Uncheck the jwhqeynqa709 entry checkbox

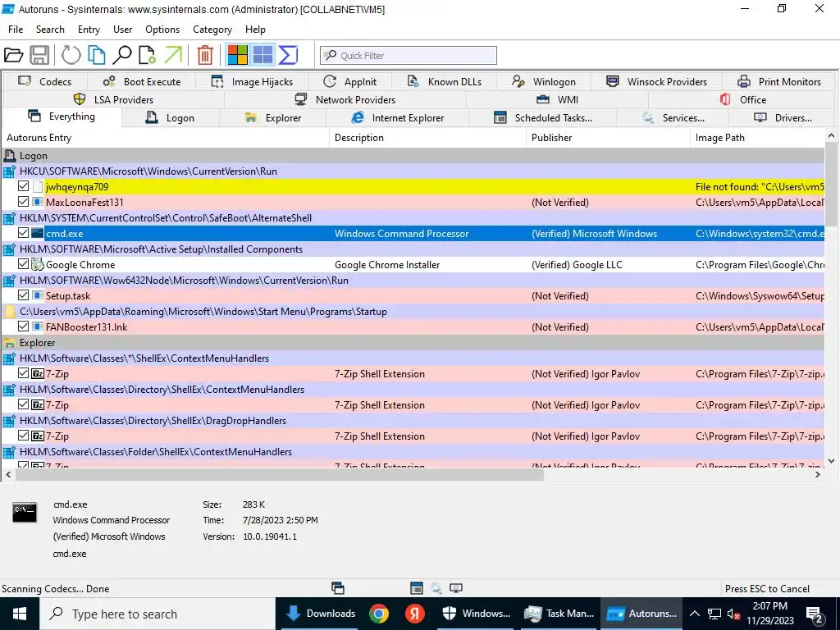(23, 186)
